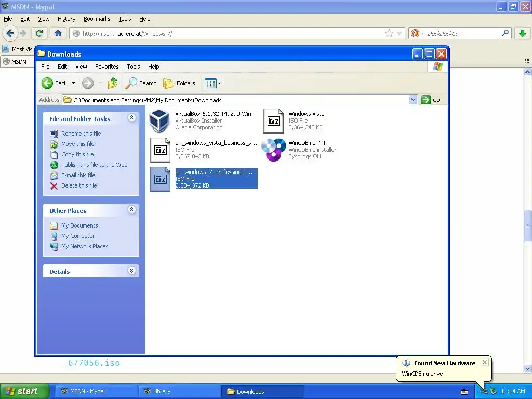
Task: Click E-mail this file task
Action: point(78,175)
